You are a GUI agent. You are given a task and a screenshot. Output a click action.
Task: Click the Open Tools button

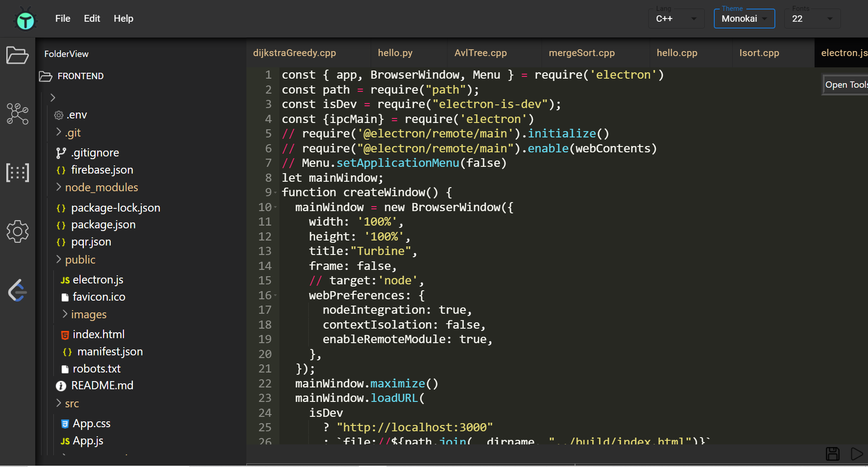click(x=845, y=85)
